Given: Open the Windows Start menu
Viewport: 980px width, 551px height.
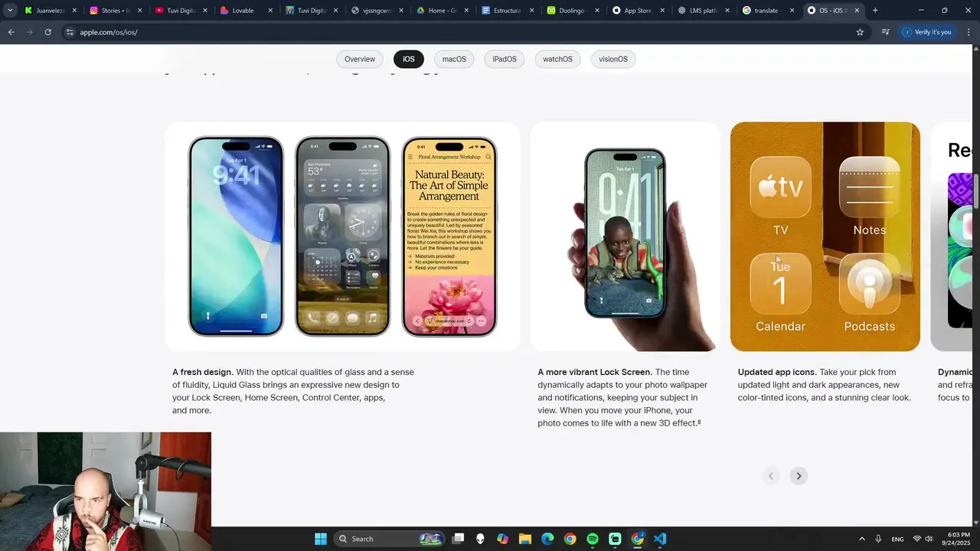Looking at the screenshot, I should pos(321,539).
